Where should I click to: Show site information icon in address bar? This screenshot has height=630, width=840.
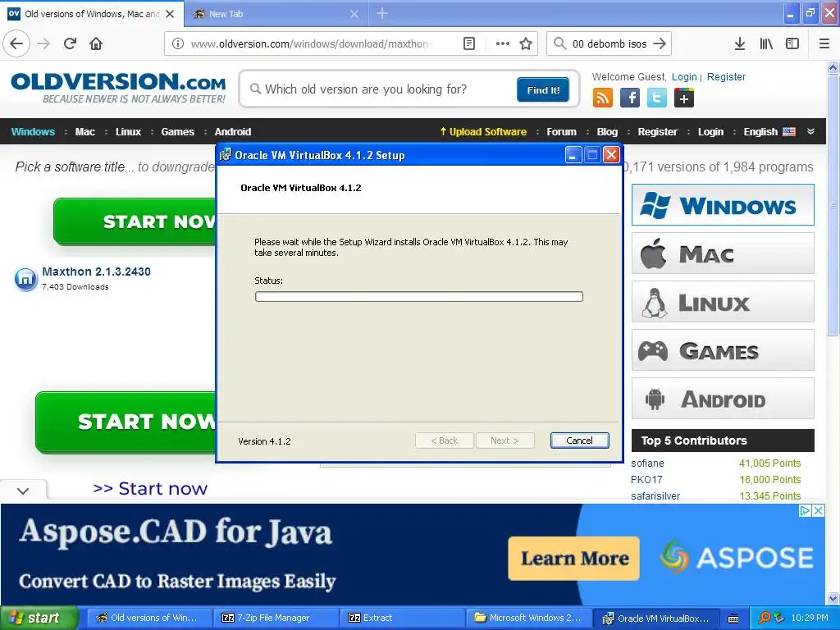pos(178,43)
